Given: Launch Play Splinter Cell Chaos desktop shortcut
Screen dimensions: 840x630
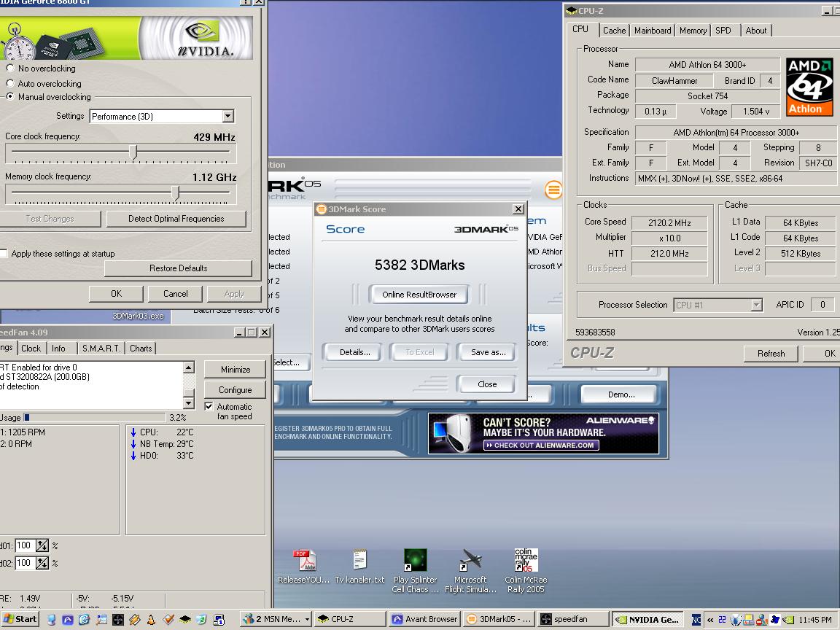Looking at the screenshot, I should pos(415,571).
